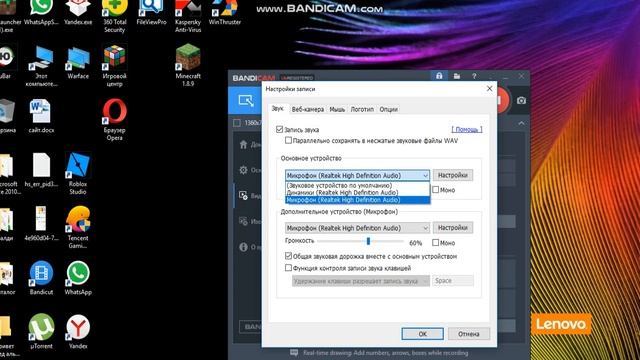Click the Bandicam lock icon in the title bar

coord(439,76)
